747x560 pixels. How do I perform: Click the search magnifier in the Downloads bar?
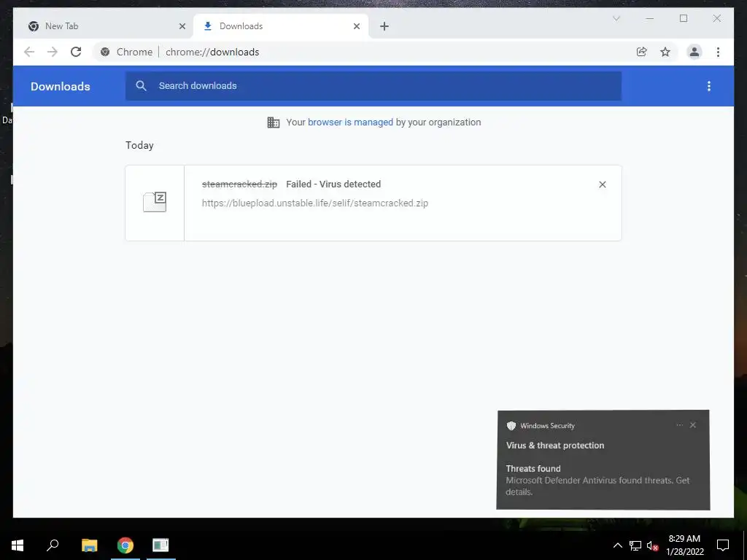click(141, 86)
